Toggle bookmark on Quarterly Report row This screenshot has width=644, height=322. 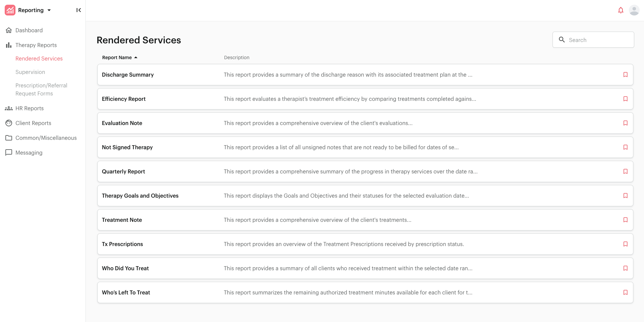[x=625, y=171]
